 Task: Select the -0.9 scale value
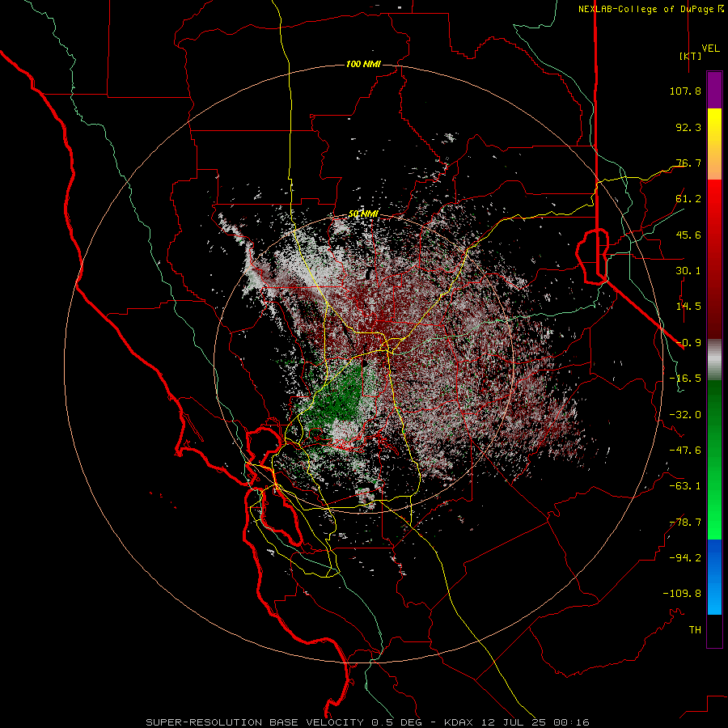[x=688, y=343]
